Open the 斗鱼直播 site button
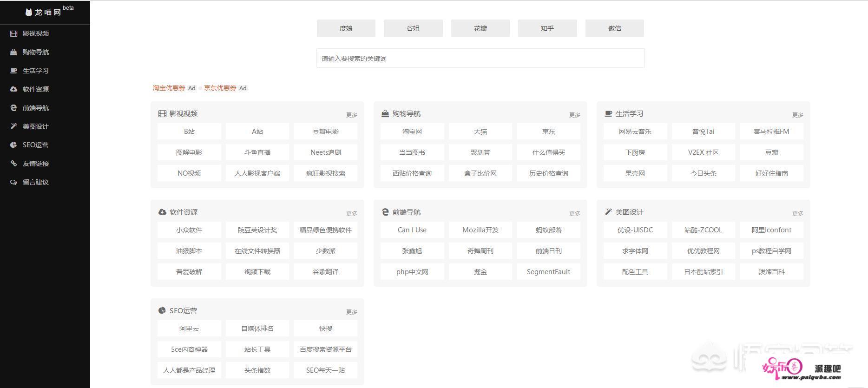This screenshot has width=868, height=388. click(x=257, y=152)
